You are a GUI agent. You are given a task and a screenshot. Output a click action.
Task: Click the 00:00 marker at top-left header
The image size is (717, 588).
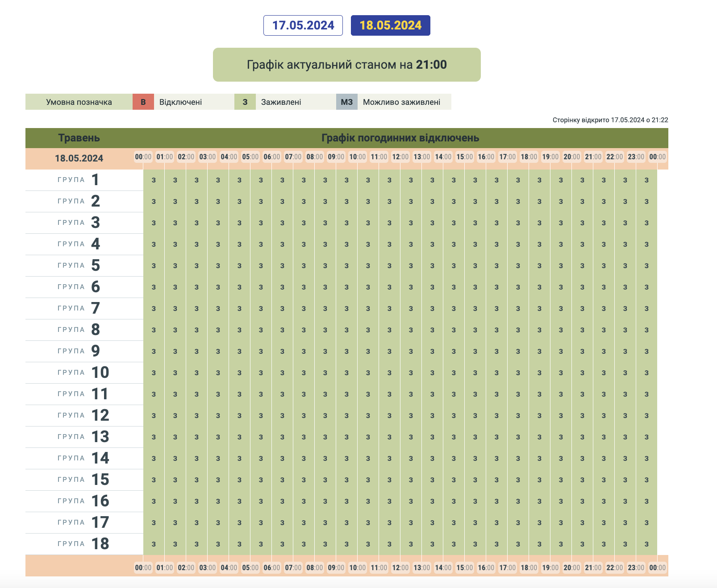[143, 157]
